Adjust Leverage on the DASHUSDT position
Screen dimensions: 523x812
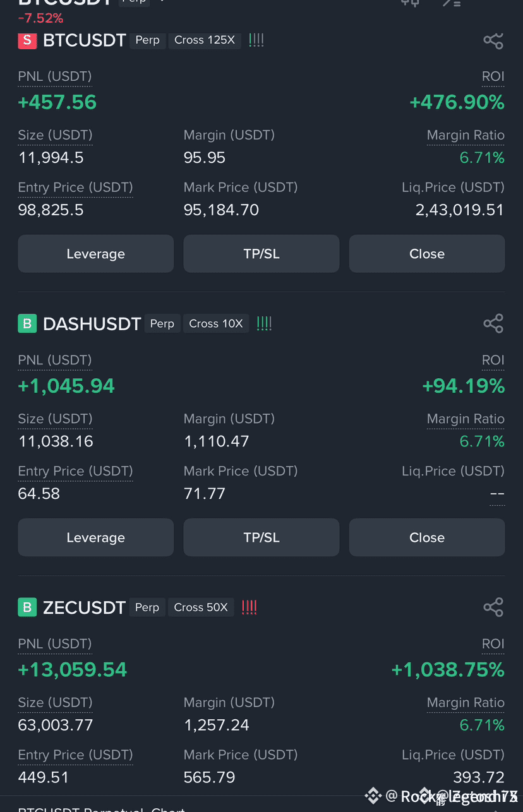[95, 537]
